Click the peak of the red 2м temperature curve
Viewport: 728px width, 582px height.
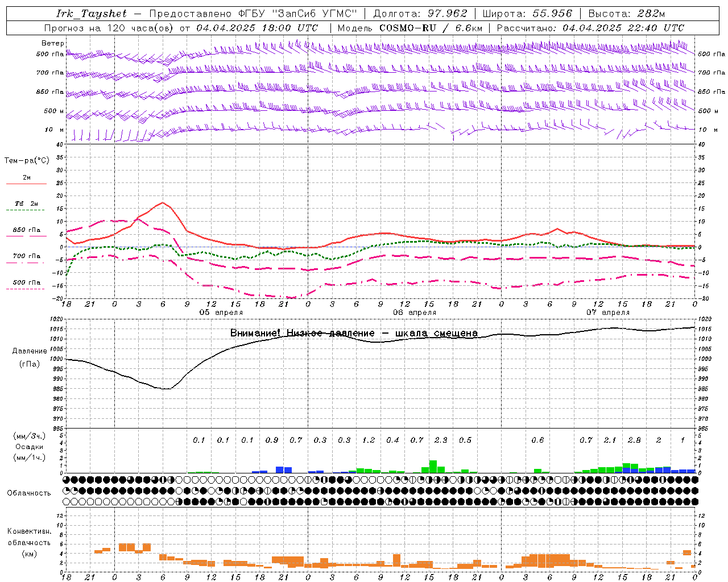pos(163,202)
